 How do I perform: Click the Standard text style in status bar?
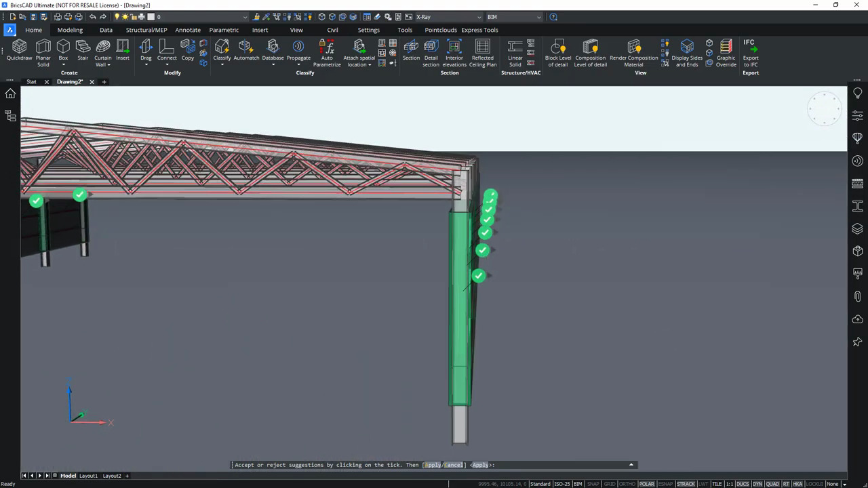coord(540,484)
